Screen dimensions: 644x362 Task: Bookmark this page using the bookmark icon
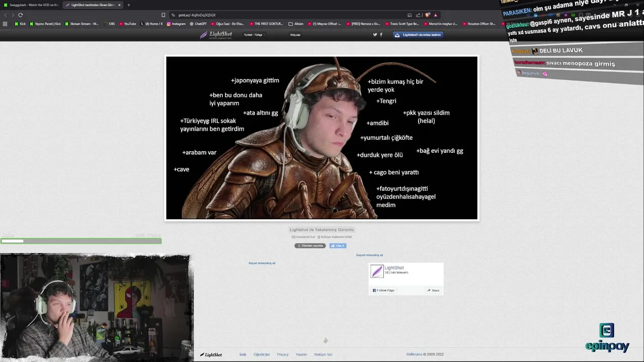(164, 15)
